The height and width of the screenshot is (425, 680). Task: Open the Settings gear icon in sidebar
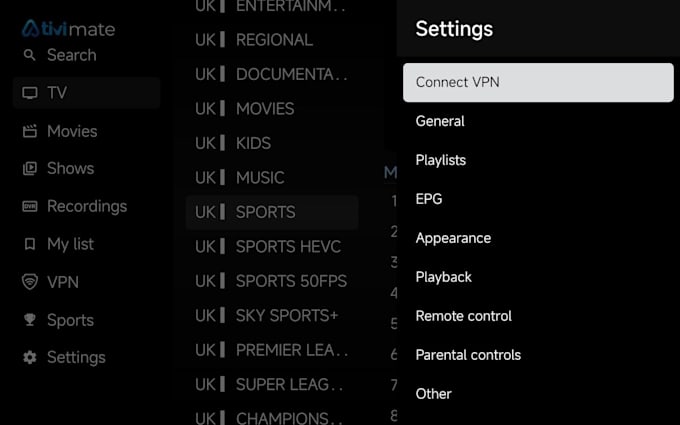tap(29, 357)
